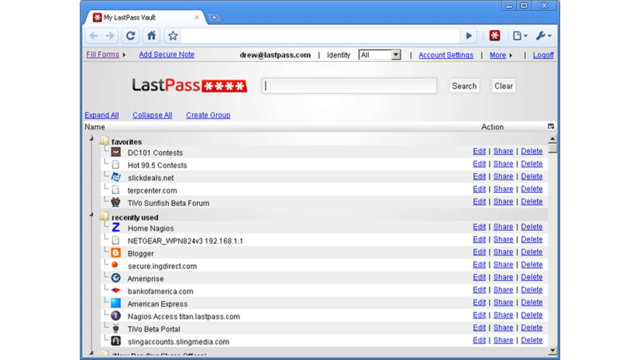Click the terpcenter.com page icon
This screenshot has height=360, width=640.
click(116, 190)
